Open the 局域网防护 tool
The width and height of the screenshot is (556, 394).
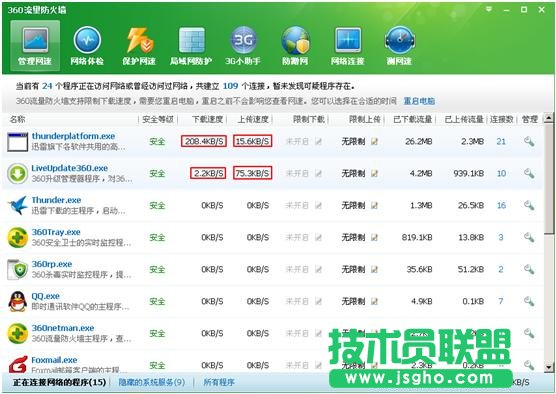tap(191, 45)
